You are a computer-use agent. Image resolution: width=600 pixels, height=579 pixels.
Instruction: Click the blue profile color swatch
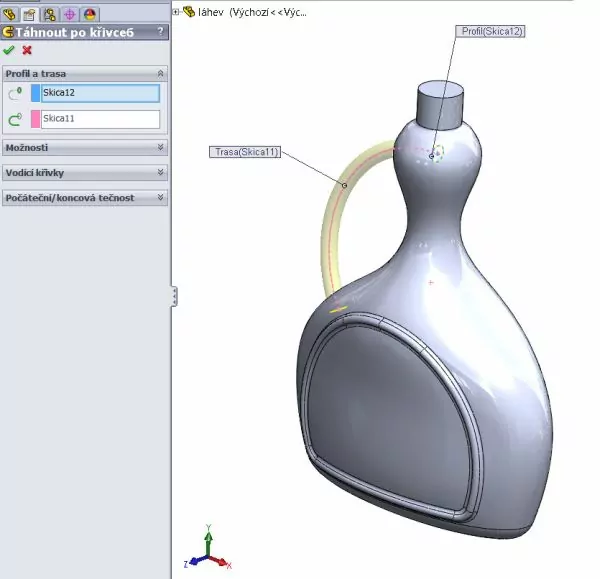point(35,93)
